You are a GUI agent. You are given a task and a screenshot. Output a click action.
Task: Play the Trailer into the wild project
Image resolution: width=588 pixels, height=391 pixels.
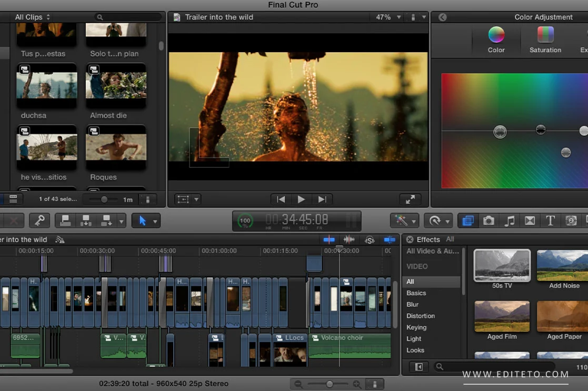[x=301, y=199]
